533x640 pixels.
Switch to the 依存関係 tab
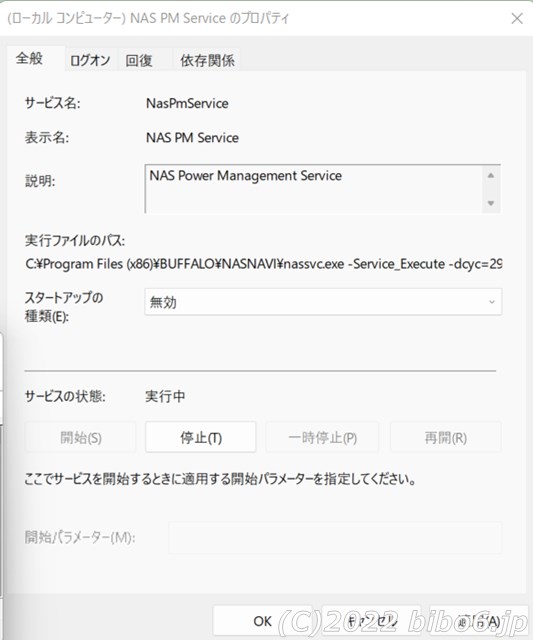(207, 60)
